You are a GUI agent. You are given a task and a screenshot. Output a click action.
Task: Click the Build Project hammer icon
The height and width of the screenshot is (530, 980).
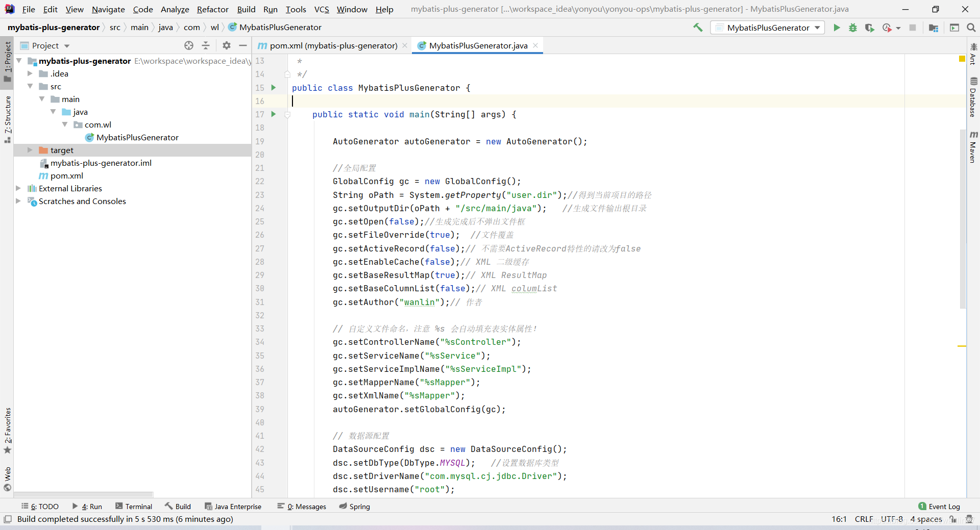pos(698,28)
